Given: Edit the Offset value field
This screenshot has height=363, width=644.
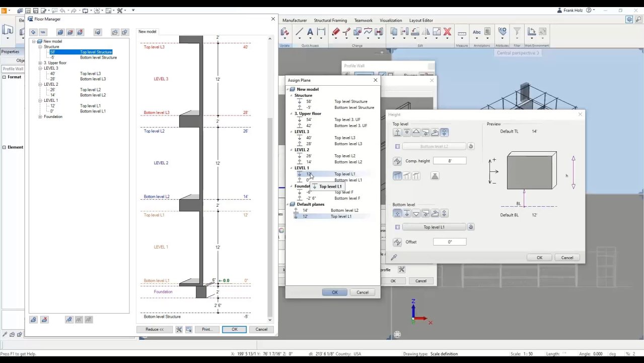Looking at the screenshot, I should tap(449, 242).
